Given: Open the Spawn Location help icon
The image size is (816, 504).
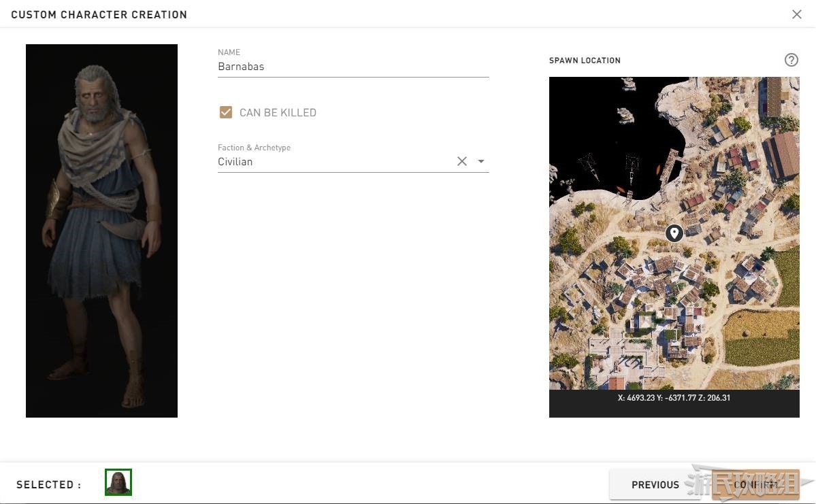Looking at the screenshot, I should coord(791,60).
